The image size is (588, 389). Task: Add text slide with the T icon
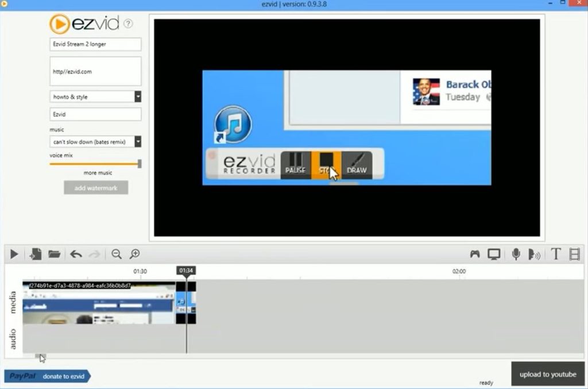(x=556, y=254)
